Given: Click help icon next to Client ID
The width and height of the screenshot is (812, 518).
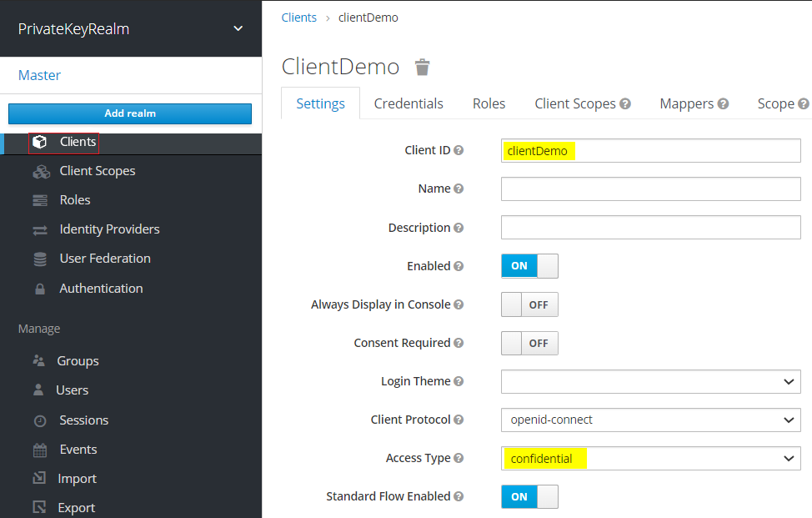Looking at the screenshot, I should coord(459,150).
